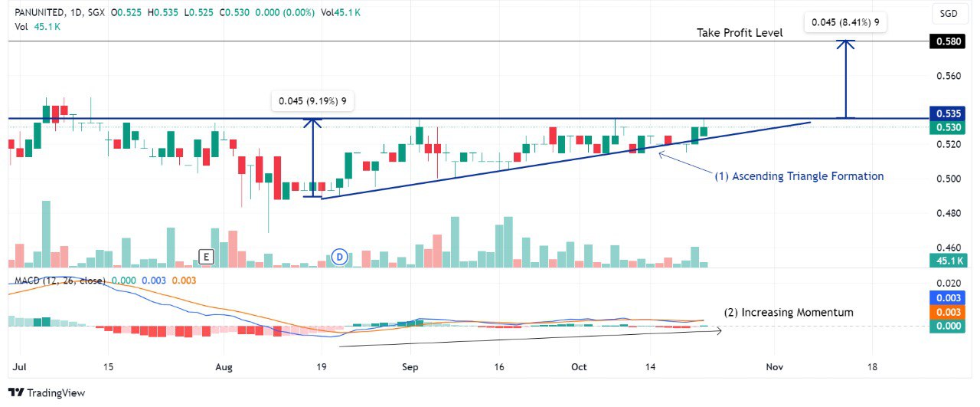This screenshot has height=407, width=980.
Task: Select the Increasing Momentum annotation text
Action: [789, 313]
